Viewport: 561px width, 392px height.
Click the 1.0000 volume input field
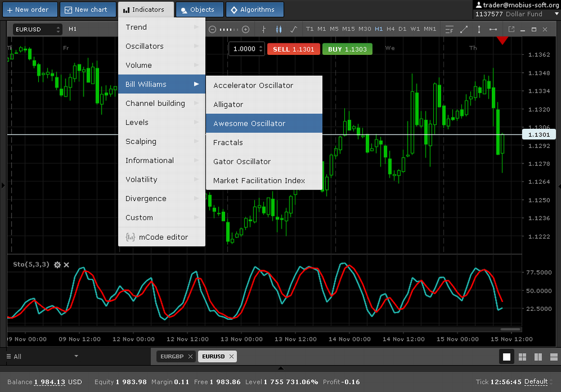coord(244,49)
